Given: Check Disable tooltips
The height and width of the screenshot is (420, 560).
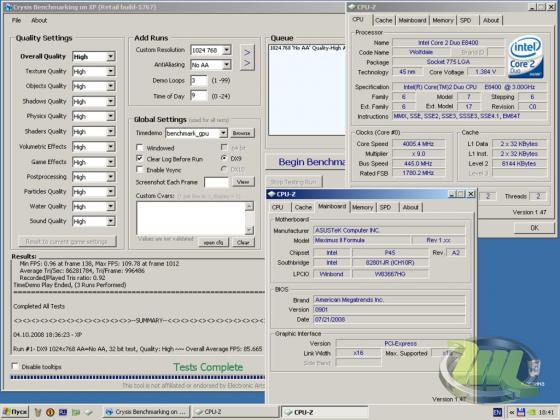Looking at the screenshot, I should [15, 366].
